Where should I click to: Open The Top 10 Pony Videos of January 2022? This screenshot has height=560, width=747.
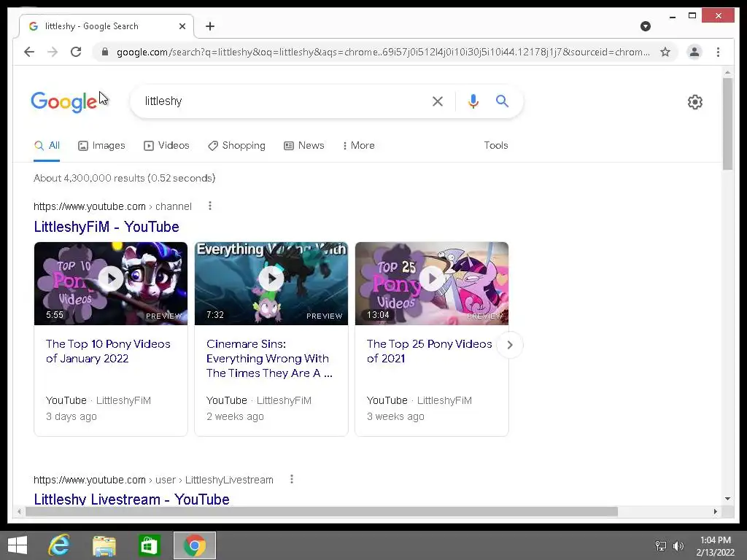(x=108, y=351)
